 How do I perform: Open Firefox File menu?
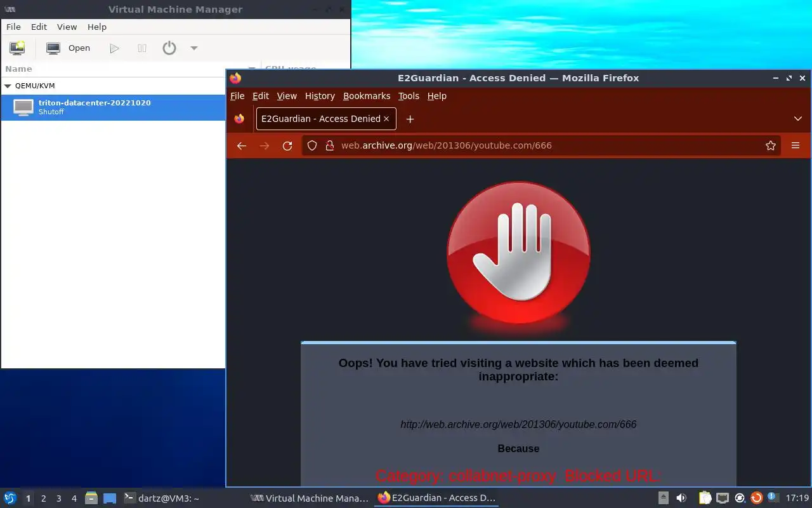click(237, 96)
